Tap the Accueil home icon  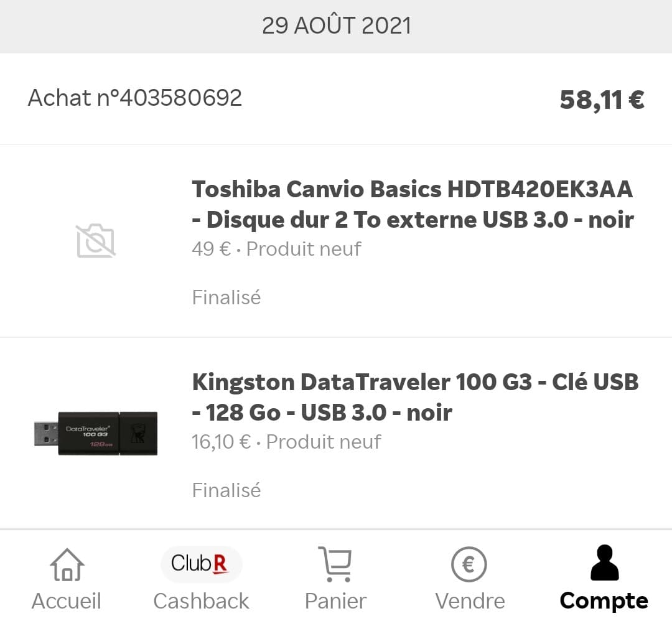point(67,565)
